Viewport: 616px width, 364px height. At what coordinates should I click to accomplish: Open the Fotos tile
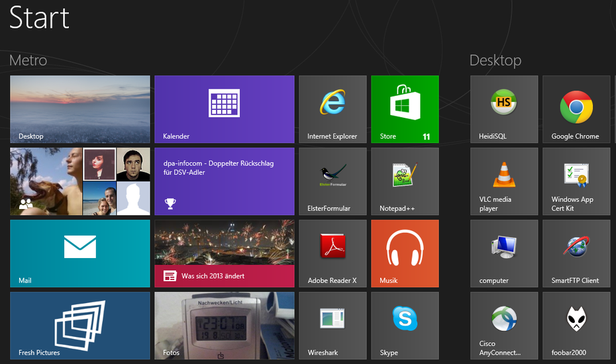click(x=225, y=326)
